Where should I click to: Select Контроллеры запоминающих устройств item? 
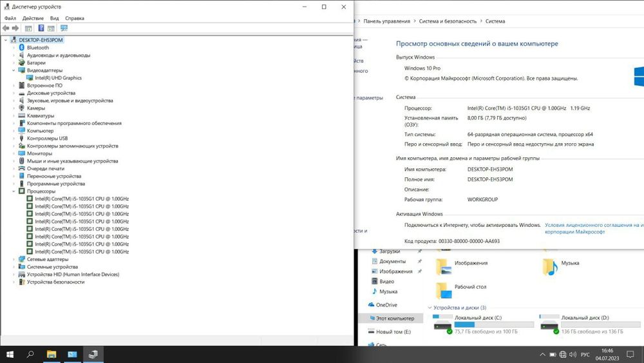pyautogui.click(x=73, y=146)
